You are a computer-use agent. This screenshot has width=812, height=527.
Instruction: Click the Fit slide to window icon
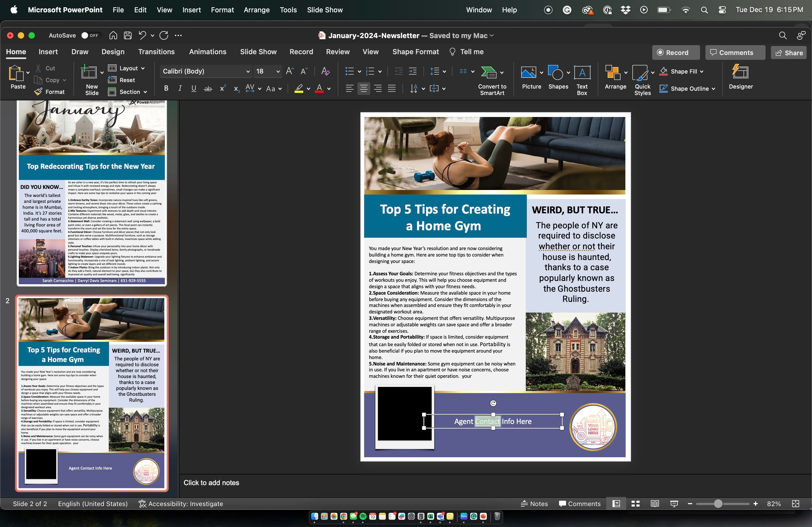(x=795, y=504)
